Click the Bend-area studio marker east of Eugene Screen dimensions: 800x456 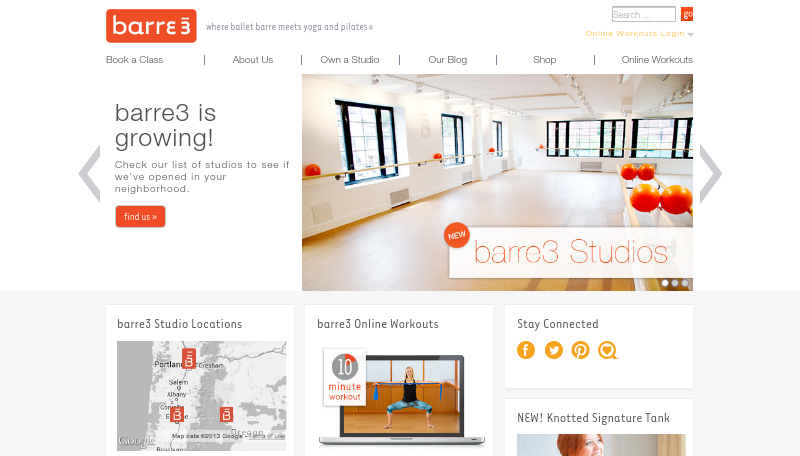(x=227, y=414)
